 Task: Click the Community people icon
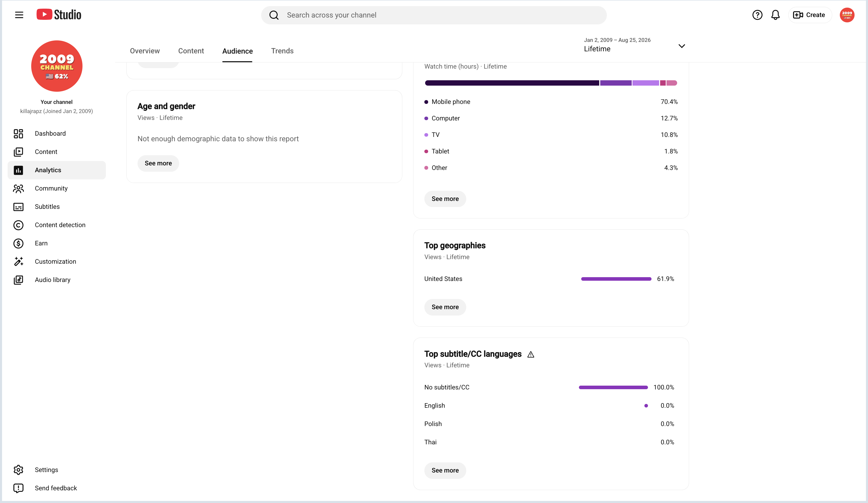[18, 188]
